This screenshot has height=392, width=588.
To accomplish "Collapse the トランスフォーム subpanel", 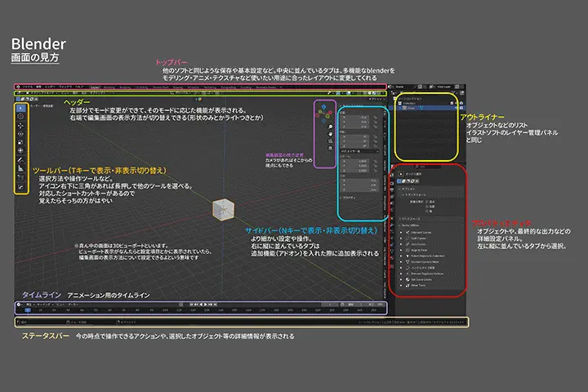I will click(x=403, y=194).
